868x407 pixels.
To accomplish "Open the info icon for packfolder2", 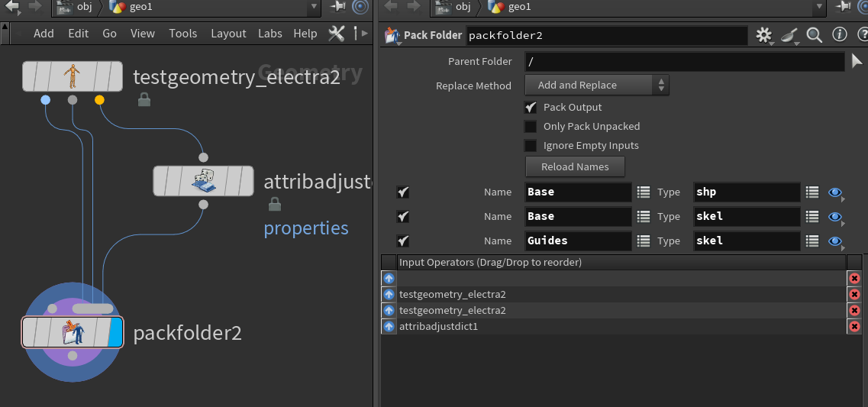I will [839, 35].
